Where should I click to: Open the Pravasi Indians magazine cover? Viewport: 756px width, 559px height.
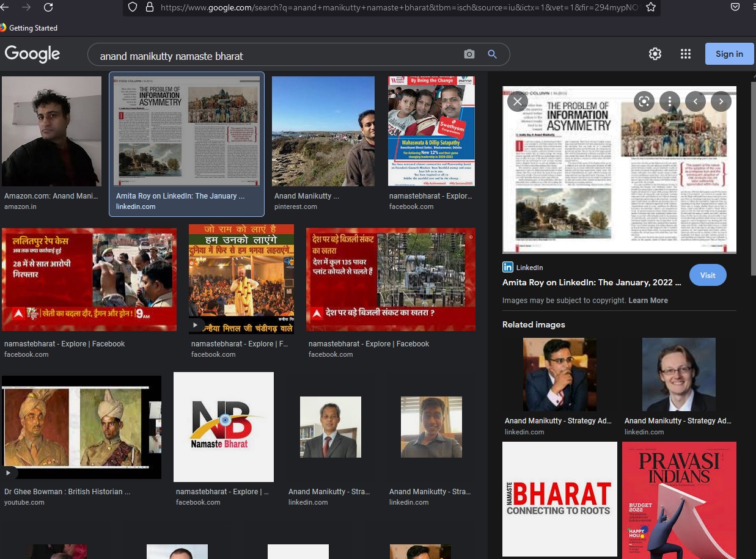pyautogui.click(x=679, y=500)
